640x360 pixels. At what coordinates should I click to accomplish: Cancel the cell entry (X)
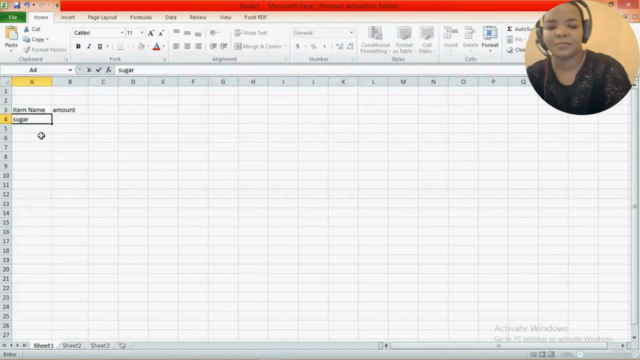click(x=89, y=70)
